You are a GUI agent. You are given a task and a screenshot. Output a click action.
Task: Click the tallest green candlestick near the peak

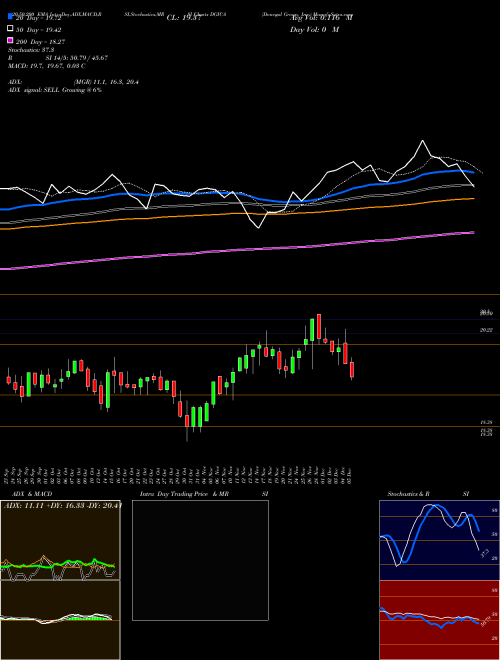coord(312,330)
